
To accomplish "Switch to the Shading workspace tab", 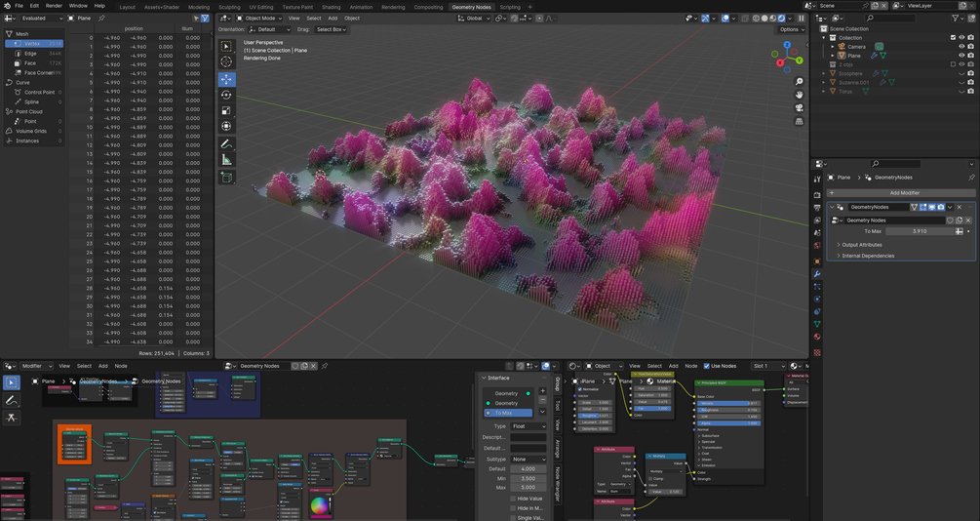I will [332, 7].
